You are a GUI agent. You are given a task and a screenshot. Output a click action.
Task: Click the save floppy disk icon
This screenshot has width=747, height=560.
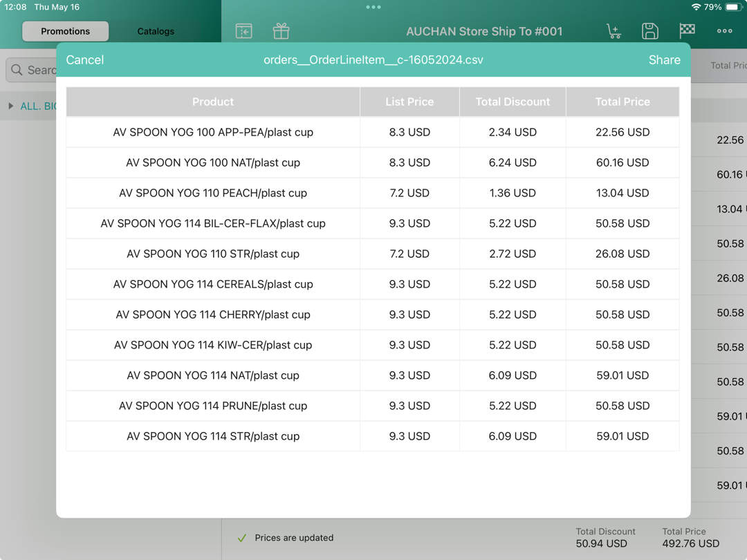[649, 31]
